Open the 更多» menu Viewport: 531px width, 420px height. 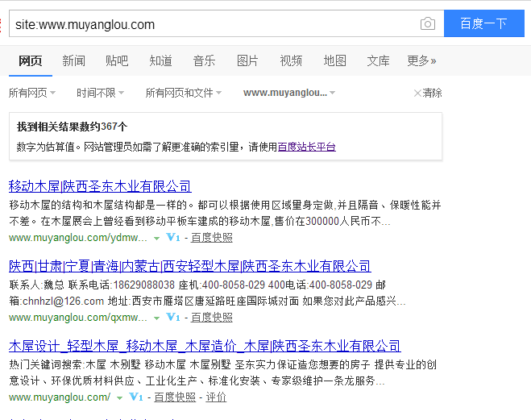click(x=421, y=60)
